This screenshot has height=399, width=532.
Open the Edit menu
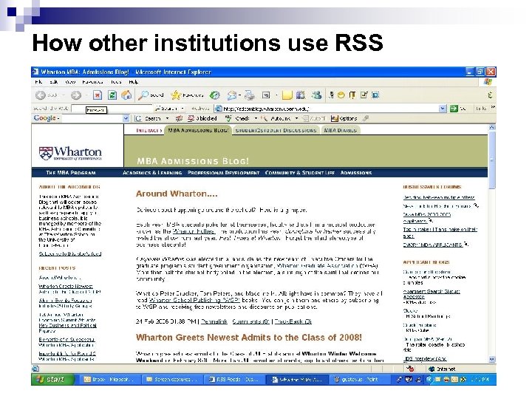coord(54,82)
